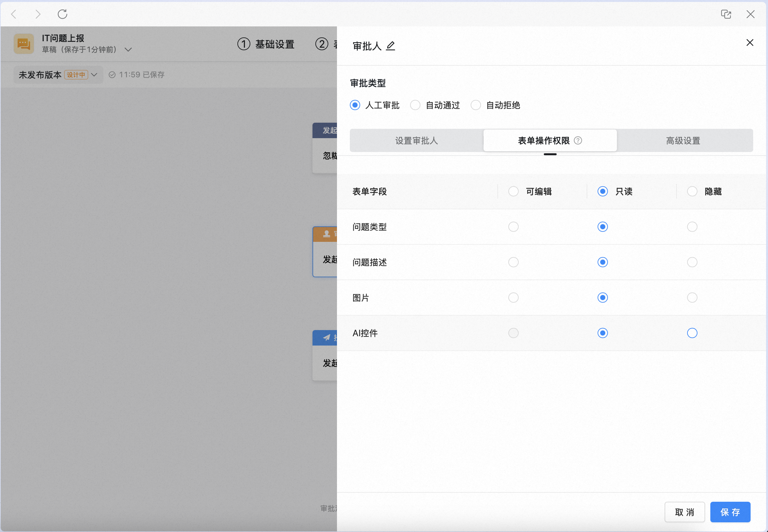768x532 pixels.
Task: Go back with the browser back arrow
Action: coord(14,14)
